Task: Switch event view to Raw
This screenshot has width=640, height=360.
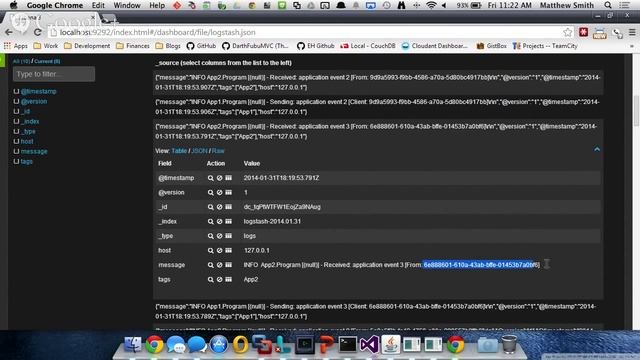Action: point(218,151)
